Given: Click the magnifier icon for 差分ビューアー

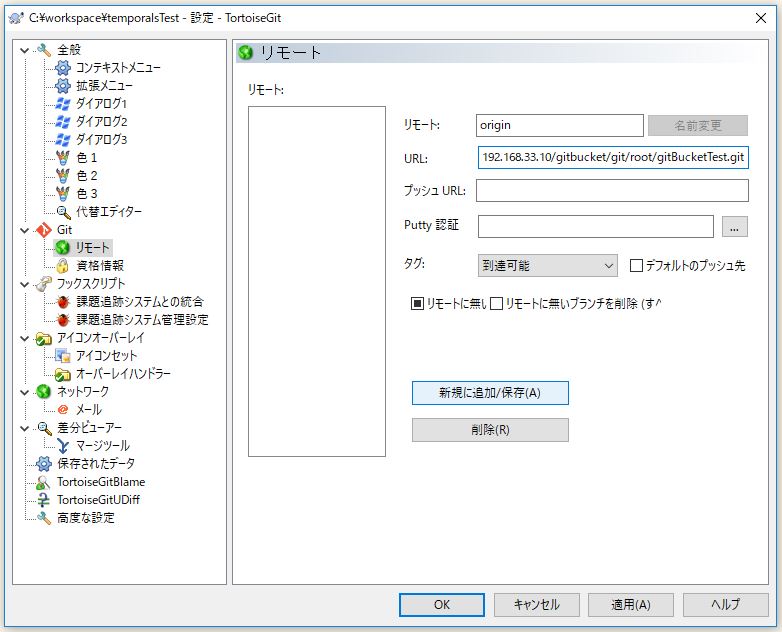Looking at the screenshot, I should coord(44,428).
